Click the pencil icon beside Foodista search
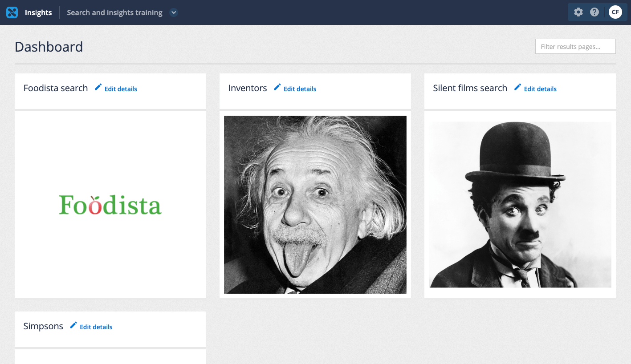This screenshot has height=364, width=631. coord(98,88)
